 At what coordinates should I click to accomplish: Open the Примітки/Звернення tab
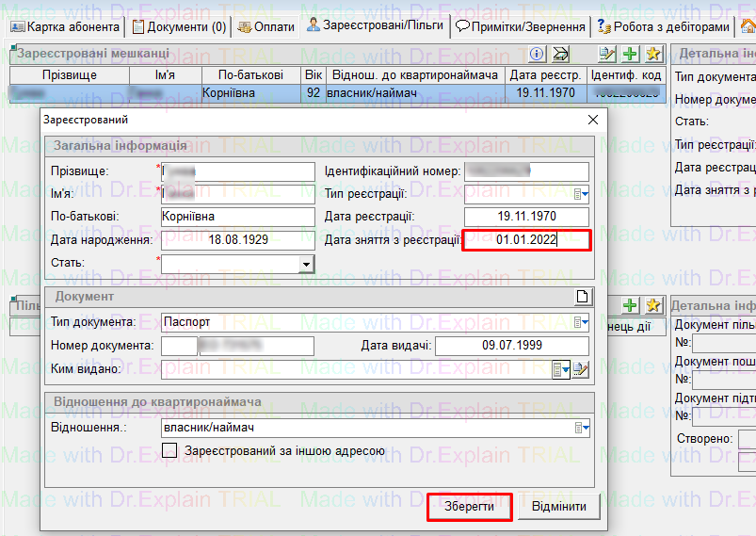[x=522, y=26]
